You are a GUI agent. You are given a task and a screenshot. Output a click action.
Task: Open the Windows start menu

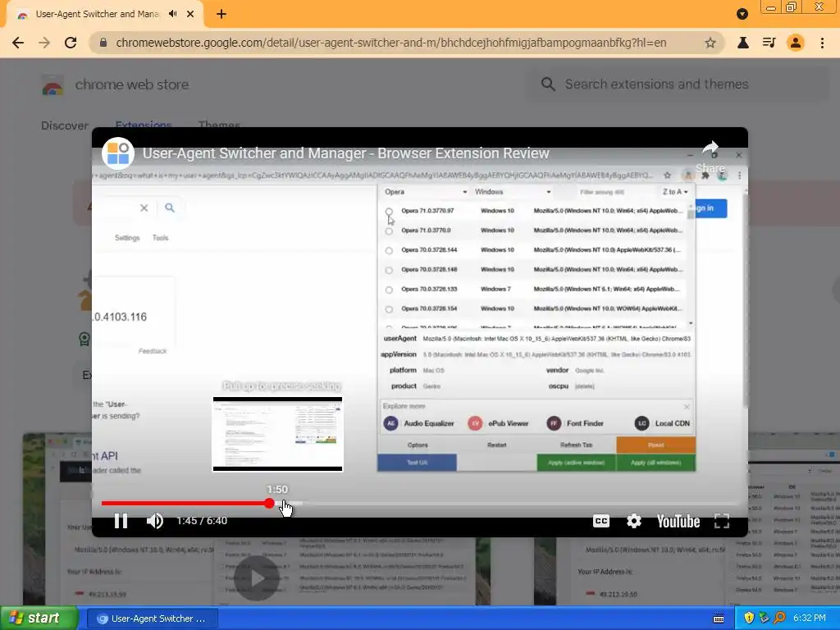click(x=39, y=619)
